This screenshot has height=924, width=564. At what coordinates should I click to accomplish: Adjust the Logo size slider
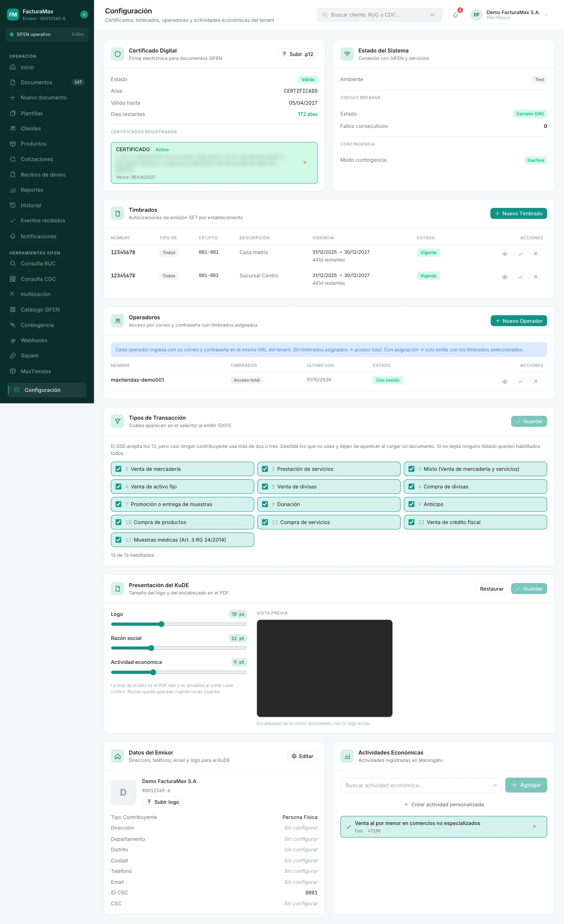179,624
